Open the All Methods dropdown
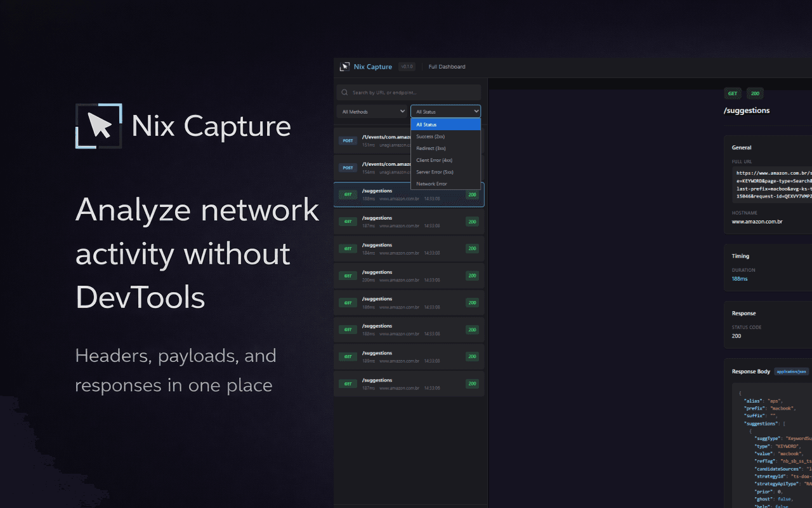 point(372,111)
